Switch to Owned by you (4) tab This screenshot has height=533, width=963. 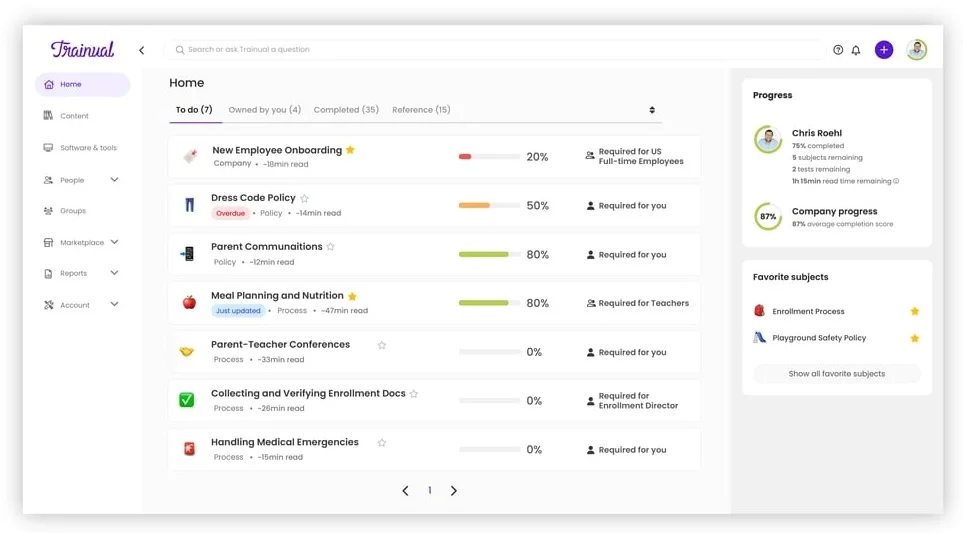coord(265,110)
